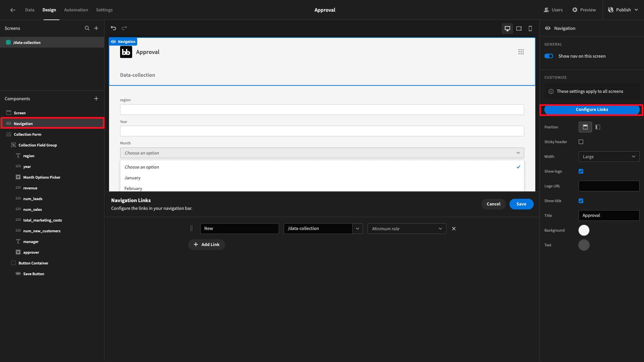This screenshot has width=644, height=362.
Task: Switch to the Data tab
Action: (x=30, y=10)
